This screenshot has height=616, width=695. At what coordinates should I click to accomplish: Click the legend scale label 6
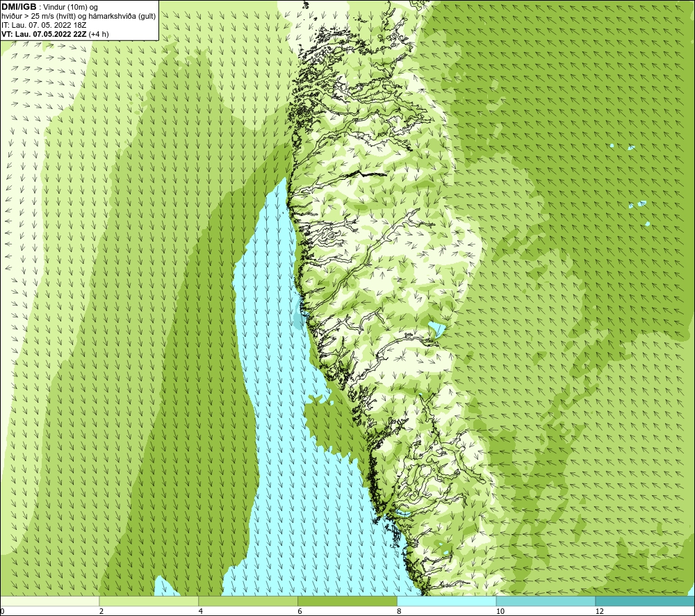point(300,611)
